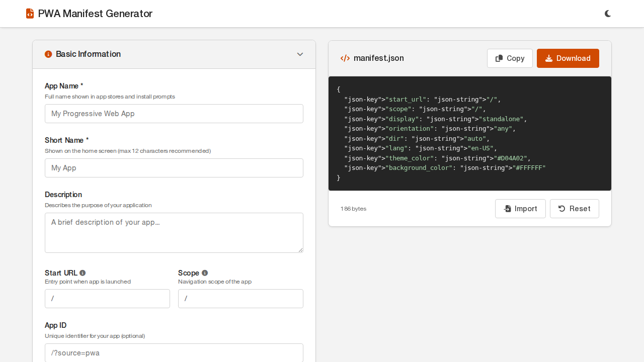The image size is (644, 362).
Task: Click the JSON code preview area
Action: 469,134
